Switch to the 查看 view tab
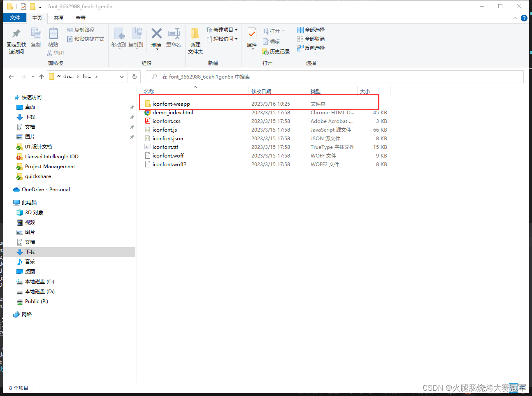 tap(81, 18)
